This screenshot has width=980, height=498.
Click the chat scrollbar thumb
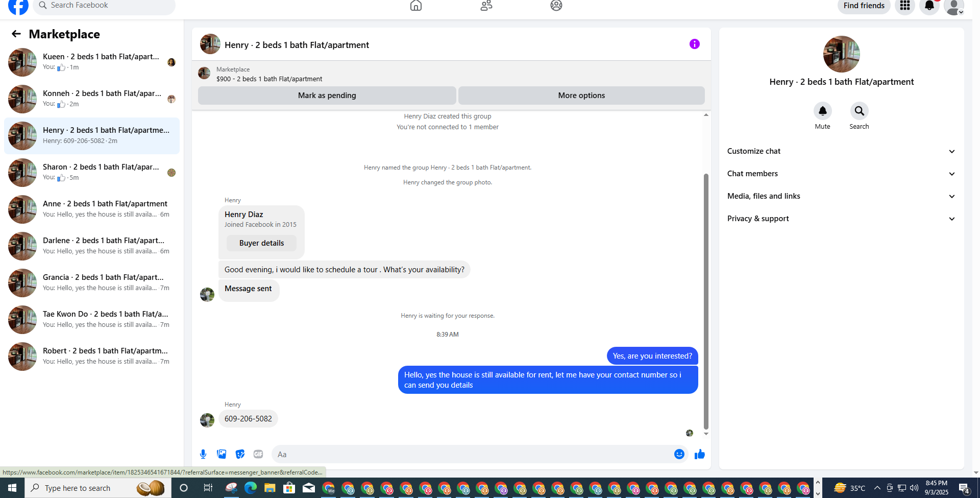[706, 301]
